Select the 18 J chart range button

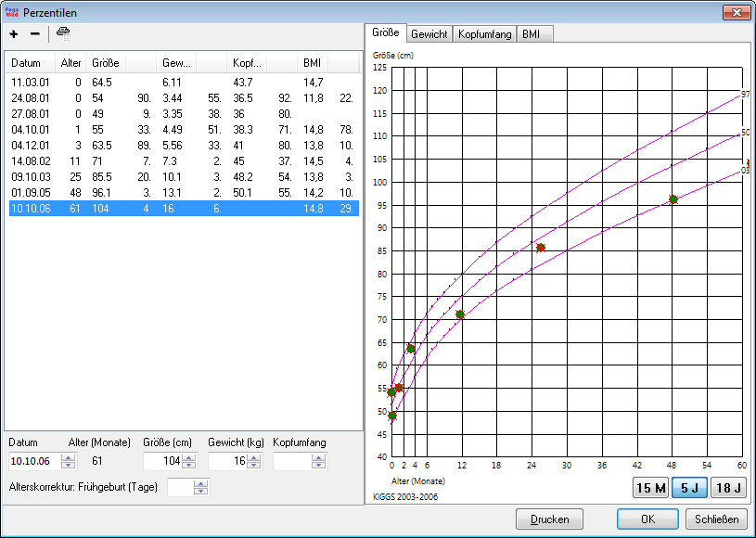(728, 488)
